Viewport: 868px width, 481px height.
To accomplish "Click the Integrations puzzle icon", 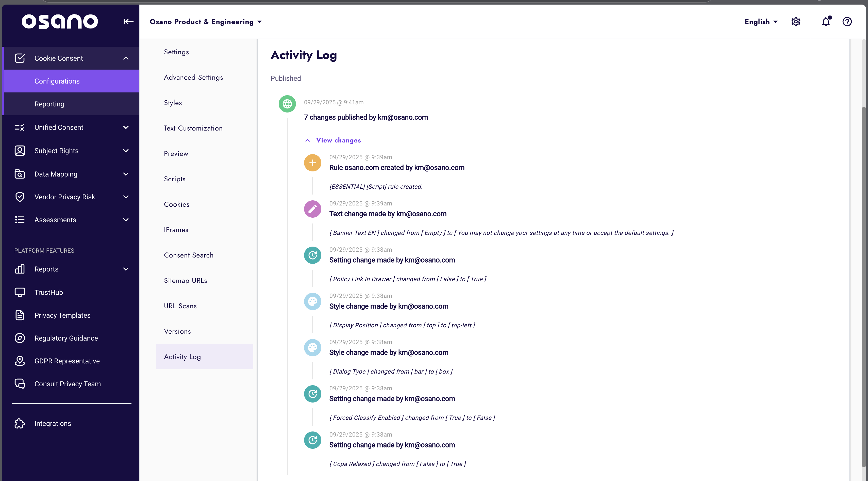I will point(20,423).
